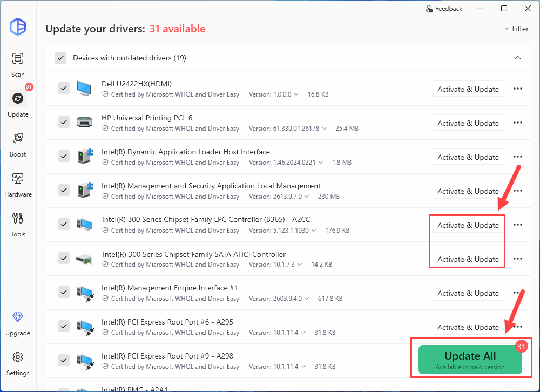Toggle the 'Devices with outdated drivers' checkbox
540x392 pixels.
click(60, 58)
